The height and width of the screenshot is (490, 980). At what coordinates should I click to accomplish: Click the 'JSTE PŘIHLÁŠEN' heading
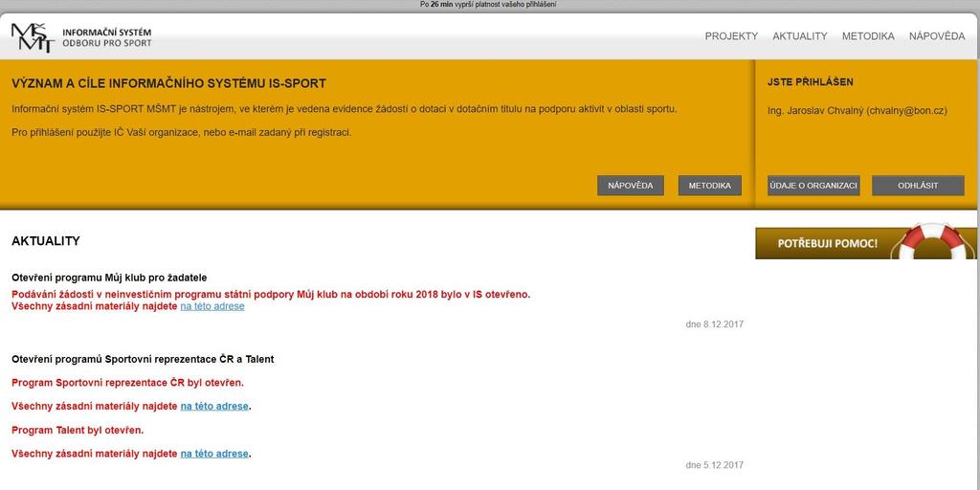(x=810, y=82)
